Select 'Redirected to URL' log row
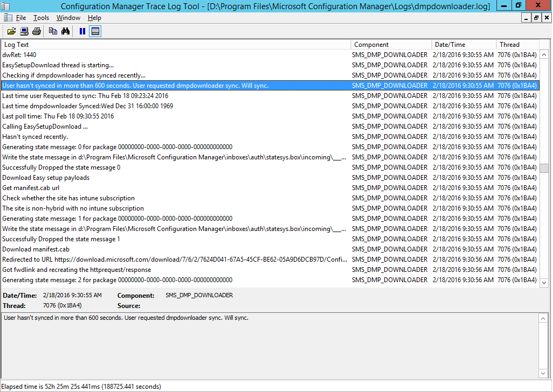Screen dimensions: 553x392 click(270, 259)
